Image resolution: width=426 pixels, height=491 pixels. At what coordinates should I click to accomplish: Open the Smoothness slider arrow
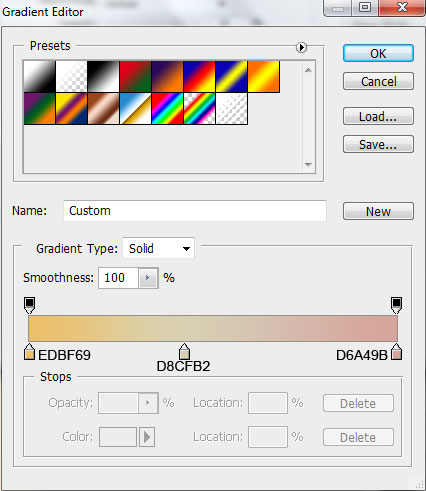point(148,278)
